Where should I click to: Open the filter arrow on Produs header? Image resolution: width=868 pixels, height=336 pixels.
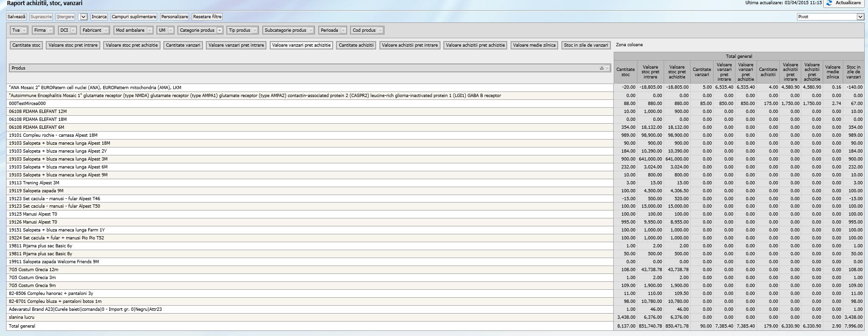pos(607,68)
